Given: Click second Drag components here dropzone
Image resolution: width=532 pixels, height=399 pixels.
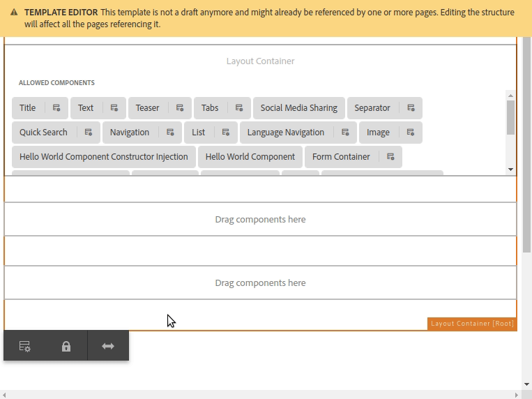Looking at the screenshot, I should click(260, 283).
